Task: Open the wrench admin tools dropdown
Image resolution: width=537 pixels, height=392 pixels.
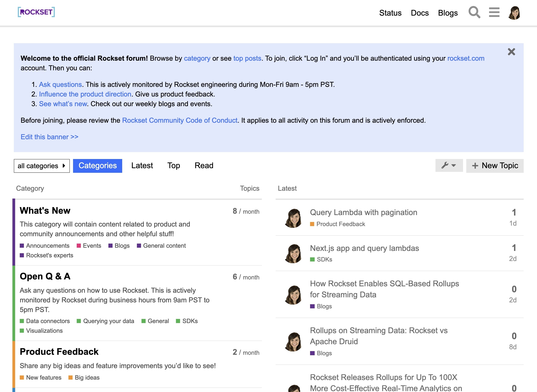Action: [449, 165]
